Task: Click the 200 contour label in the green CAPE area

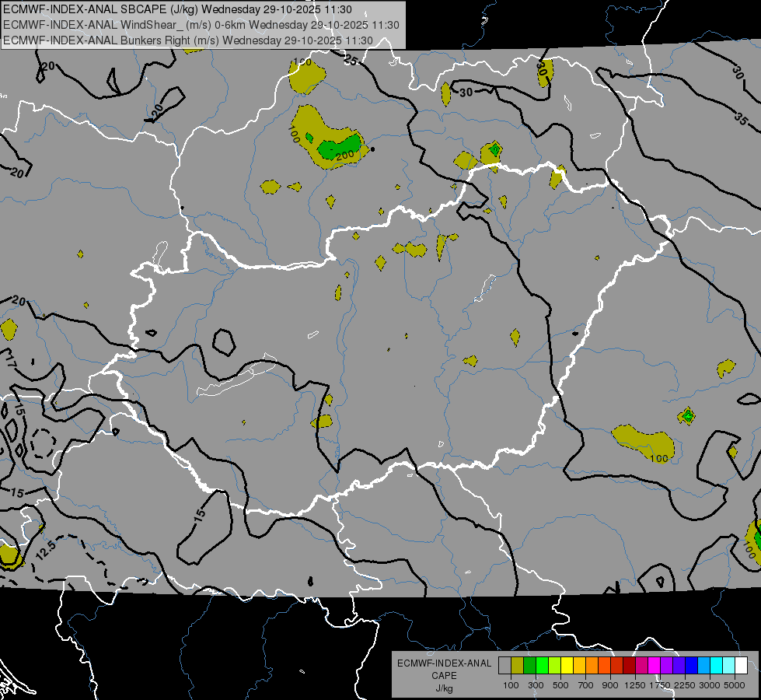Action: [344, 156]
